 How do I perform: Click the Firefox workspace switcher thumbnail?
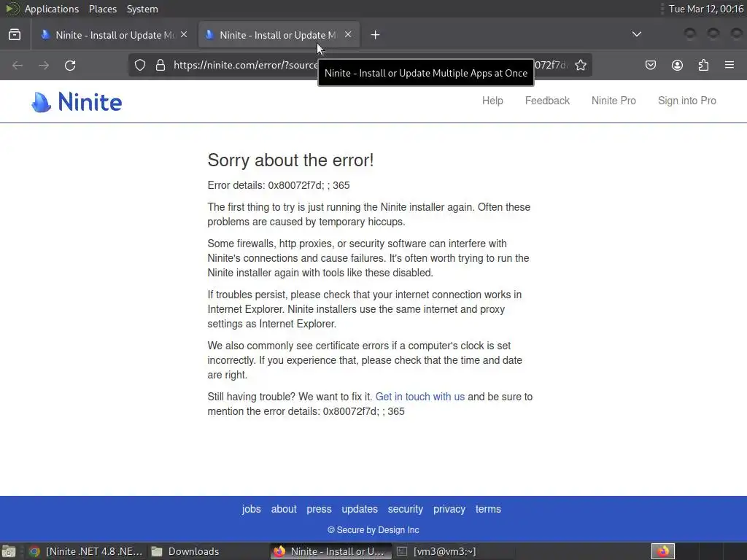(x=662, y=551)
